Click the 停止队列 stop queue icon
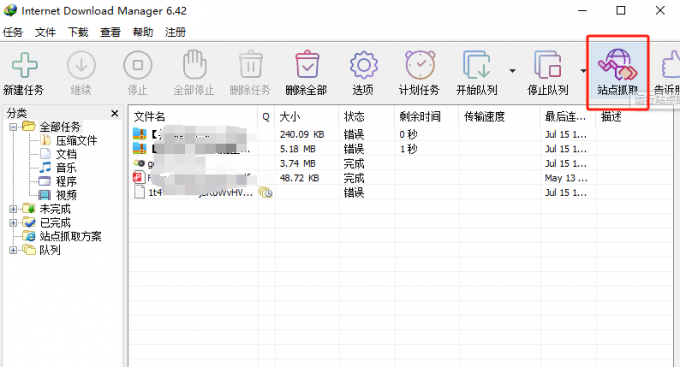This screenshot has height=367, width=680. pyautogui.click(x=548, y=65)
